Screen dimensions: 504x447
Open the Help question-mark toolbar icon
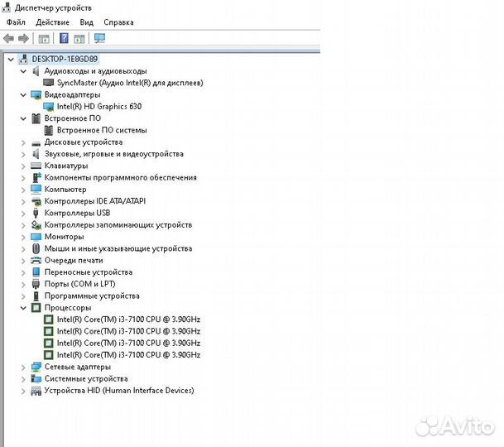click(x=64, y=38)
